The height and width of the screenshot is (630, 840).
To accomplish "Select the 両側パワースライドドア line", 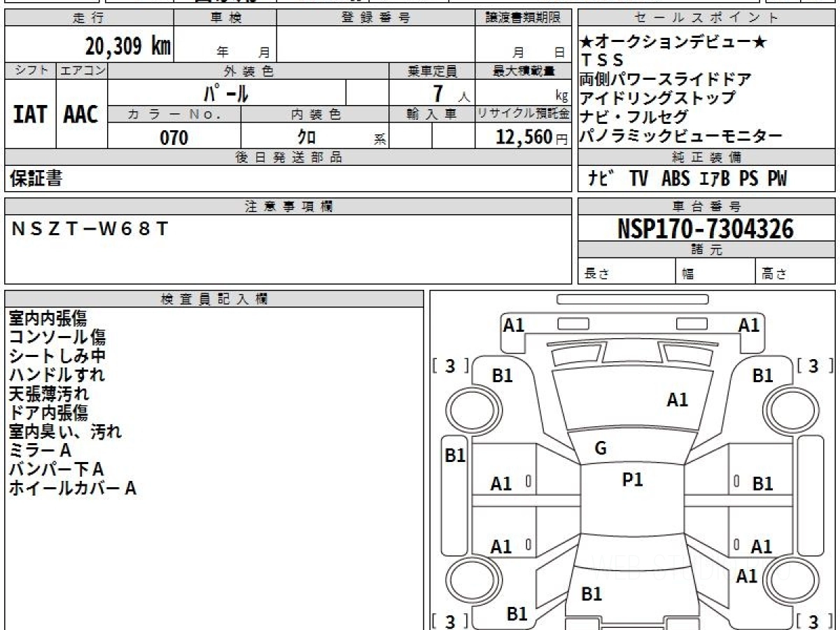I will click(666, 79).
